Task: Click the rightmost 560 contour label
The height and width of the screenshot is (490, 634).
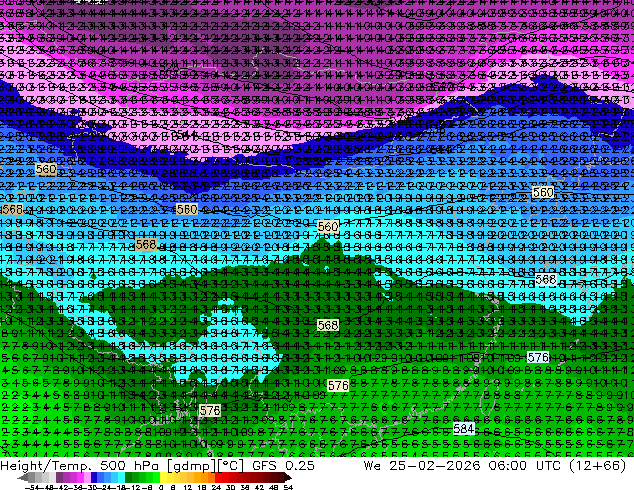Action: (543, 192)
